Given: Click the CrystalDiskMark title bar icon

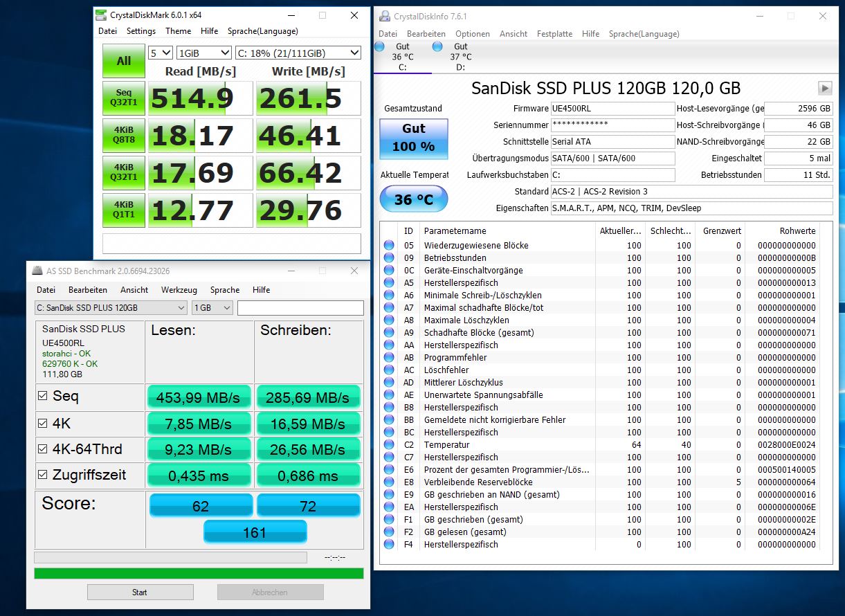Looking at the screenshot, I should 102,15.
